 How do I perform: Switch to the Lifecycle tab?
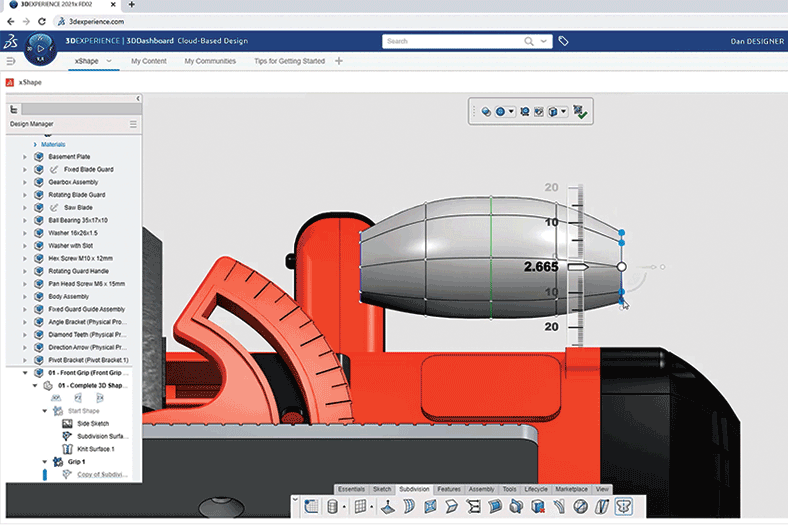click(536, 489)
